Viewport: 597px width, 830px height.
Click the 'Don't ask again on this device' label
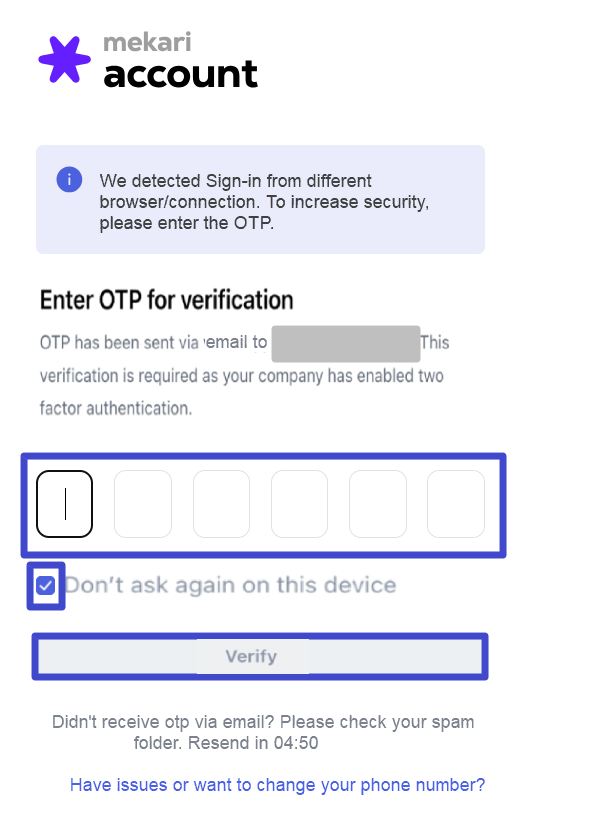click(230, 585)
